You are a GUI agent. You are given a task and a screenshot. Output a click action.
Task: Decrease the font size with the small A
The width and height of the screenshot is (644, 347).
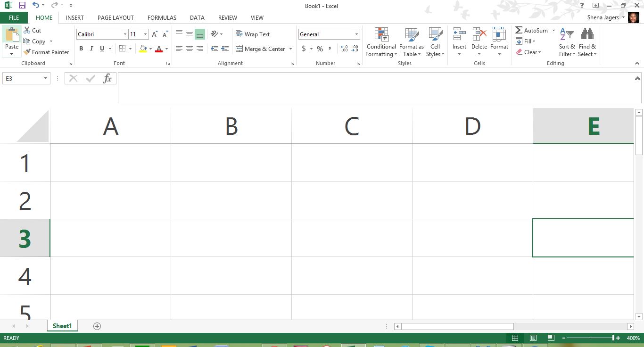tap(165, 34)
